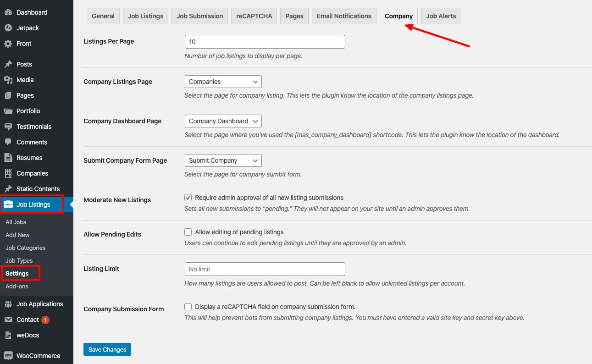Image resolution: width=592 pixels, height=364 pixels.
Task: Click the Pages document icon
Action: 8,95
